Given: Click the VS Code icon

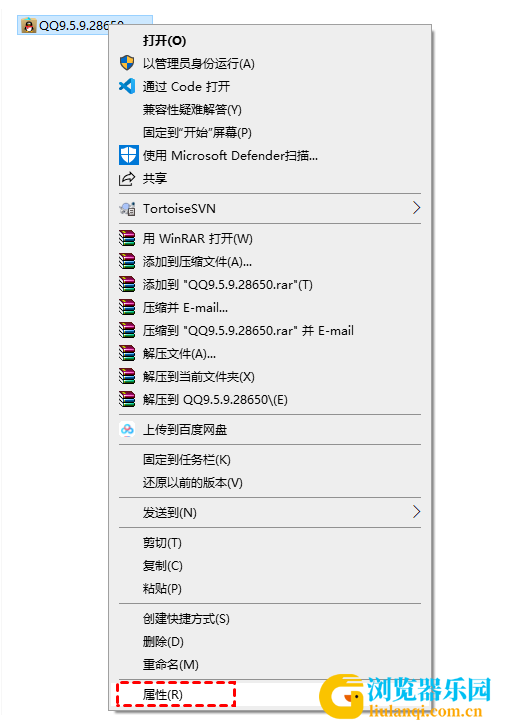Looking at the screenshot, I should point(127,86).
